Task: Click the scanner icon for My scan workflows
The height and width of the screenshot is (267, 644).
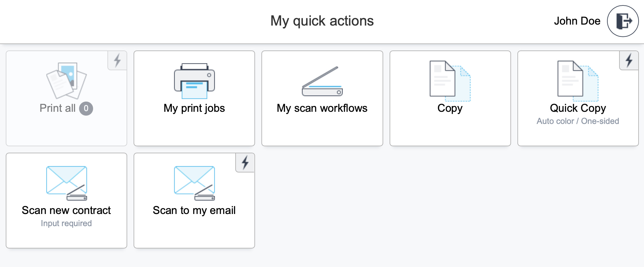Action: (321, 80)
